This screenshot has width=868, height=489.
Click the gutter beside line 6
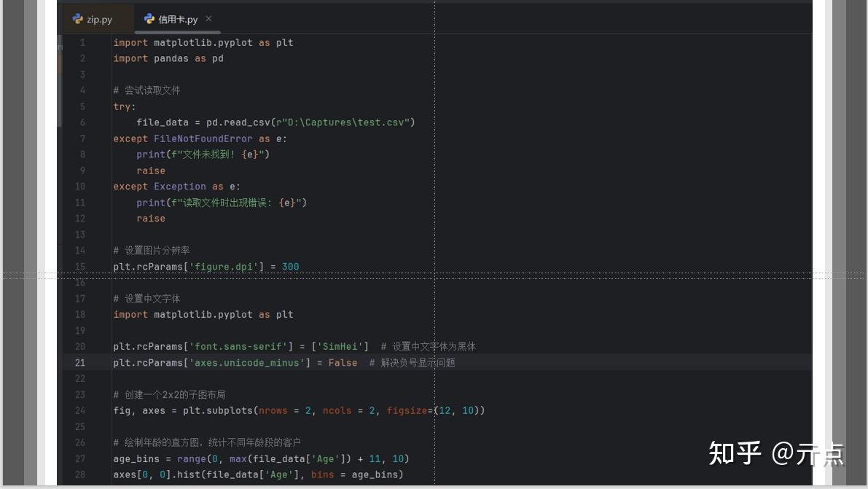[98, 122]
